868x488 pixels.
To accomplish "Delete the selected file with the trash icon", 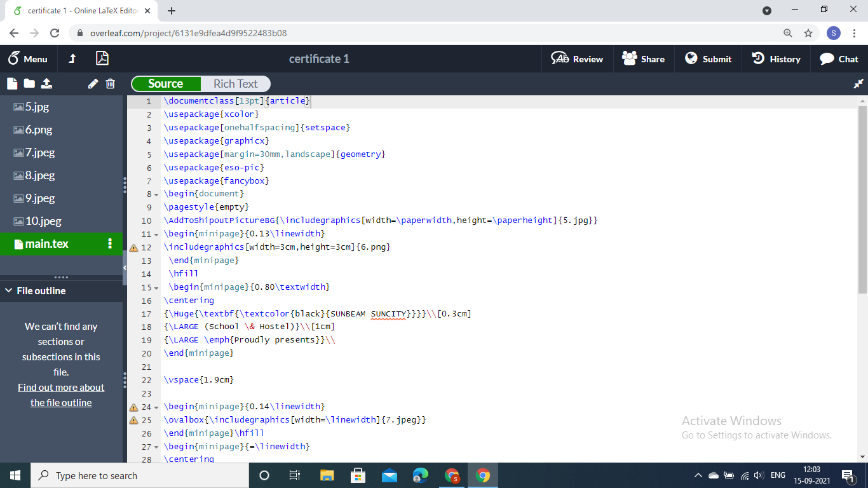I will click(110, 83).
